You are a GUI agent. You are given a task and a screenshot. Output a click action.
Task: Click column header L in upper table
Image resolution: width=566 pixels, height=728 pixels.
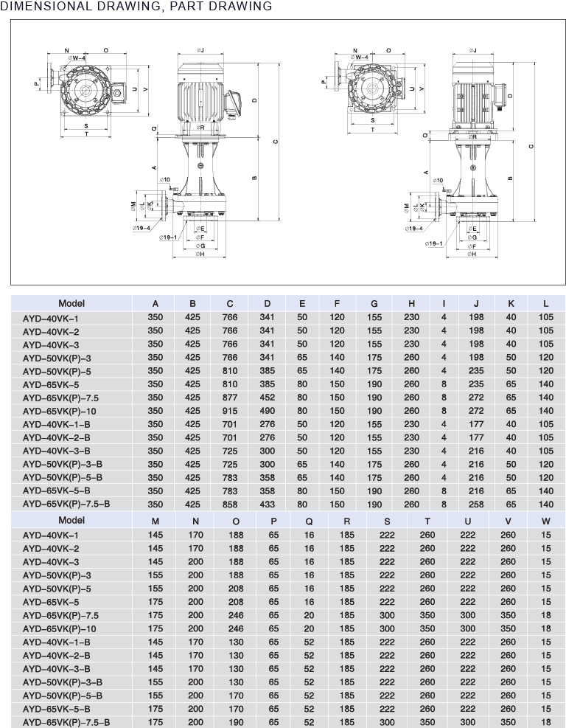[546, 304]
